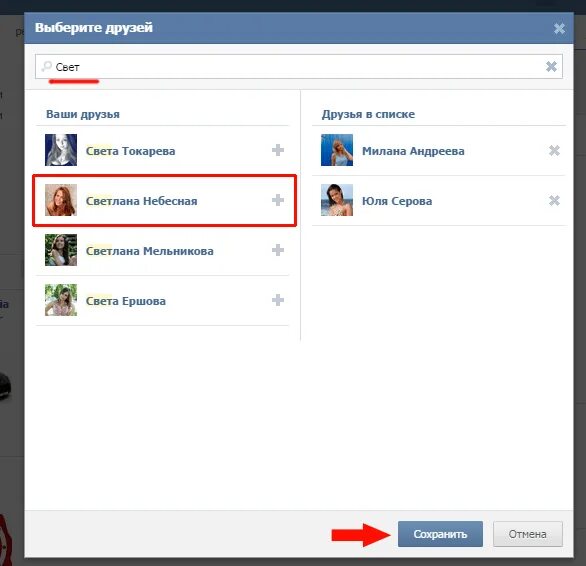
Task: Add Света Токарева with plus icon
Action: coord(278,150)
